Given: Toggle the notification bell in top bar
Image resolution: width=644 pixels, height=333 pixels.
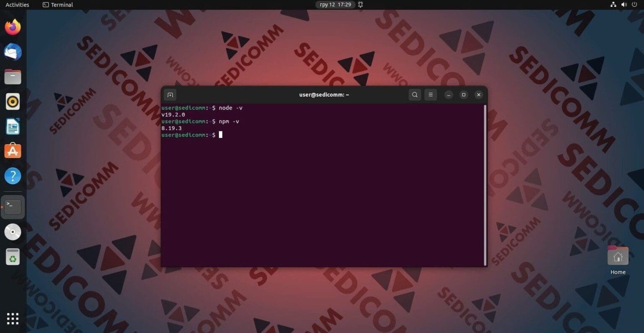Looking at the screenshot, I should [360, 5].
